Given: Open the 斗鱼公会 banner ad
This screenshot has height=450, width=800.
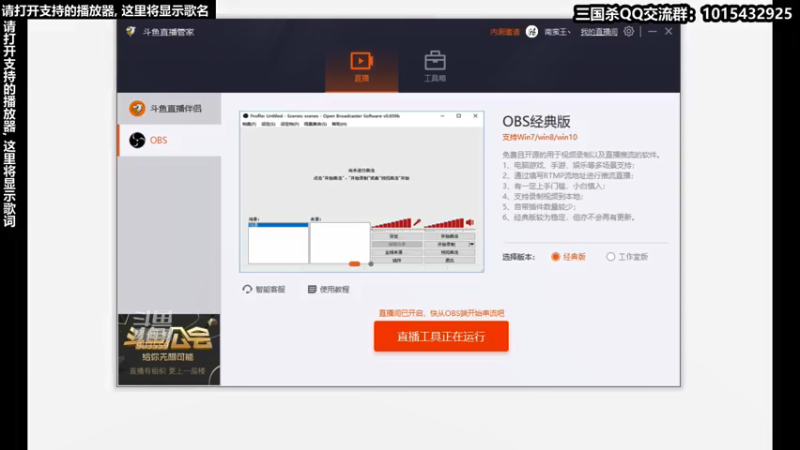Looking at the screenshot, I should (169, 349).
